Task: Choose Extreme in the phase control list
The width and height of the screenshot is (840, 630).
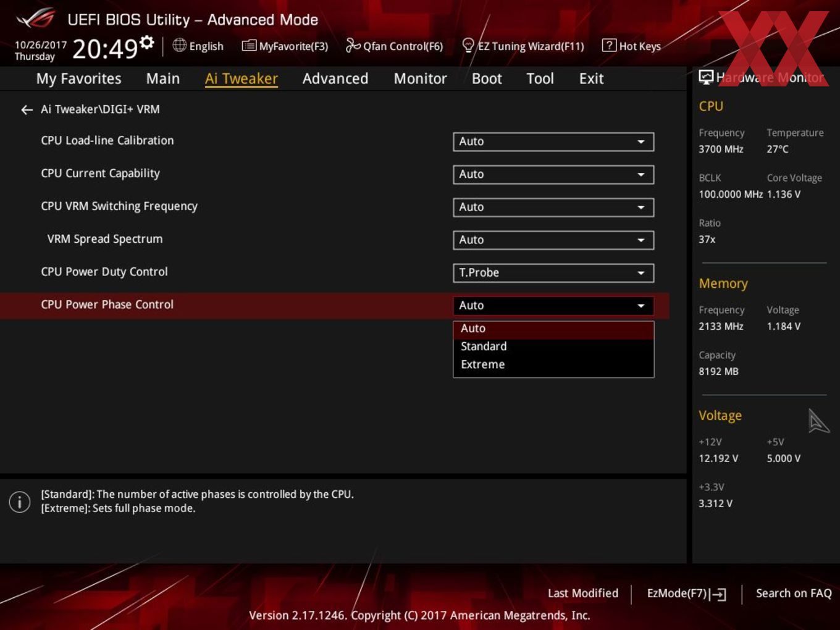Action: (x=553, y=364)
